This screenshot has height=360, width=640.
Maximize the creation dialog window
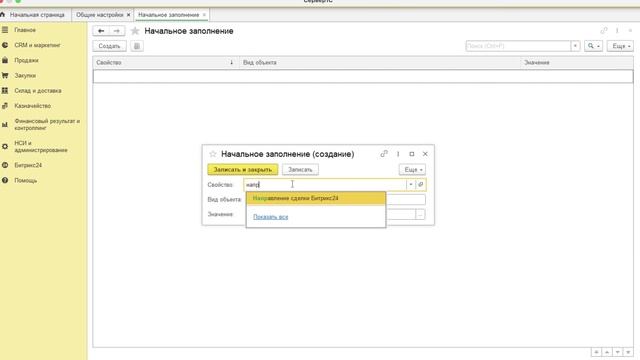pyautogui.click(x=411, y=154)
